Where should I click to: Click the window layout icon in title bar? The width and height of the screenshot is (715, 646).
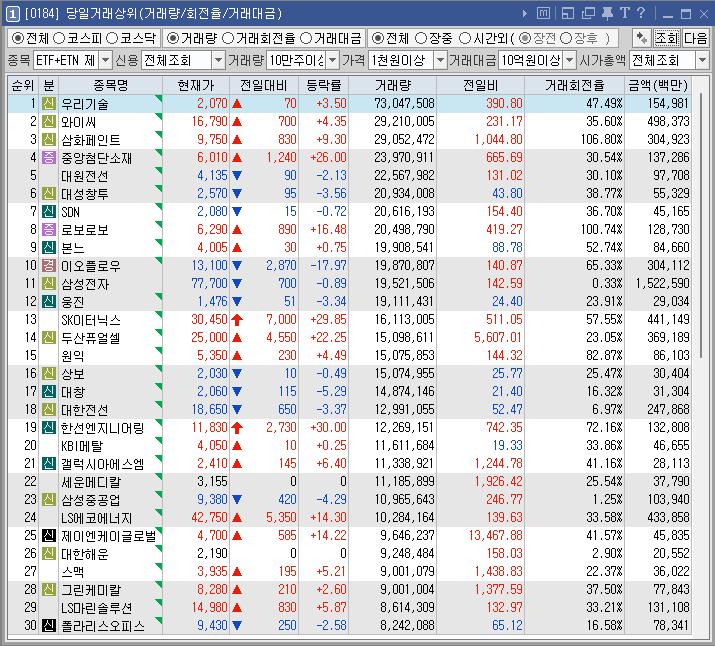(568, 14)
